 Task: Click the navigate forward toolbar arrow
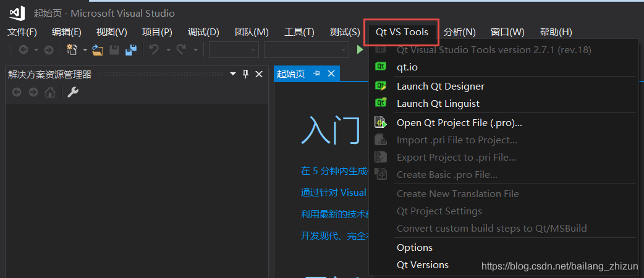coord(48,50)
